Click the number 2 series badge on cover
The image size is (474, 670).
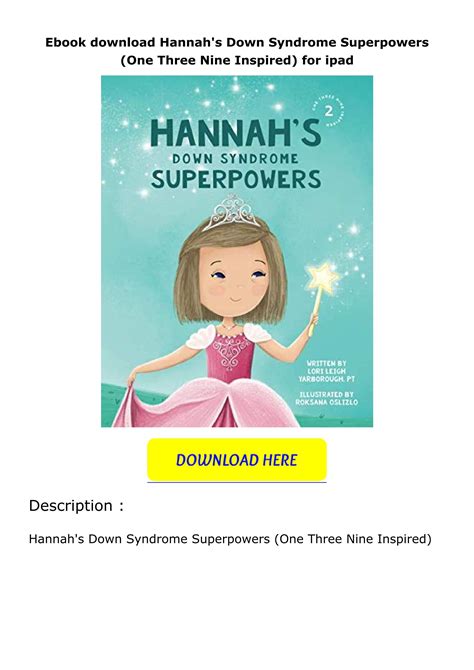pyautogui.click(x=329, y=112)
